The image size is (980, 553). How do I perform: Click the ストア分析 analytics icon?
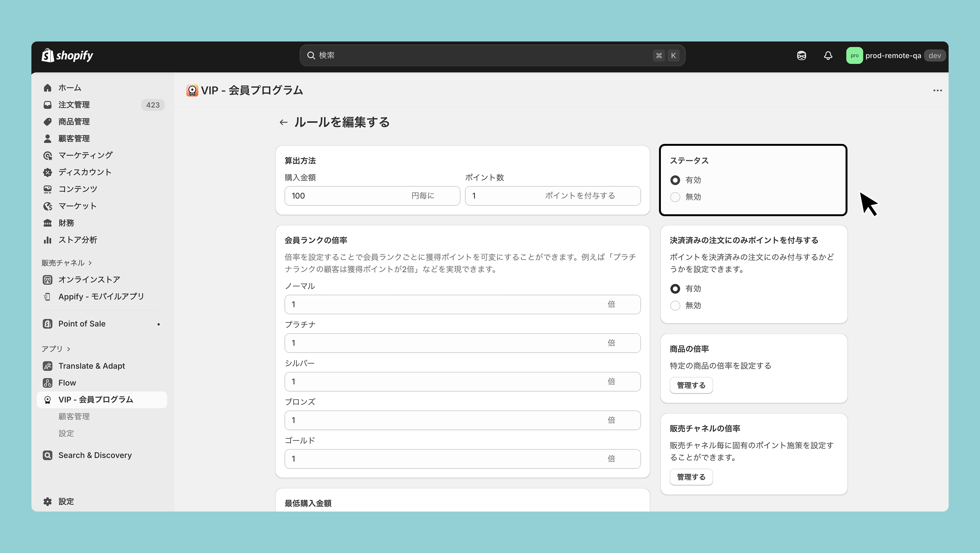[47, 240]
